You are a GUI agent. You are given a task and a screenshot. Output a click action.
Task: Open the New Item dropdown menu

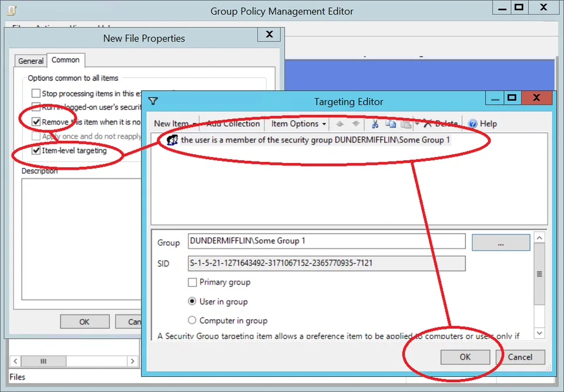pos(175,124)
